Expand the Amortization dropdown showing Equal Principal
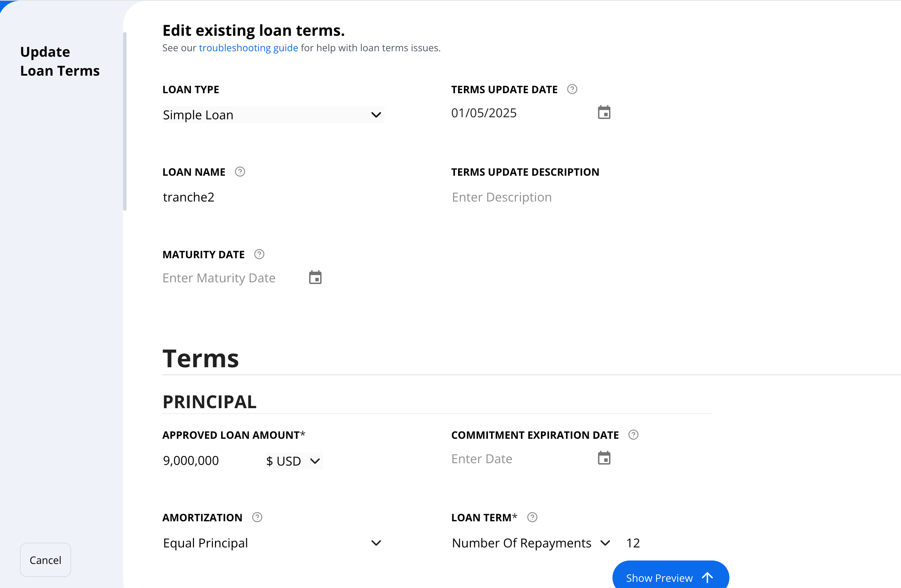The height and width of the screenshot is (588, 901). tap(273, 543)
